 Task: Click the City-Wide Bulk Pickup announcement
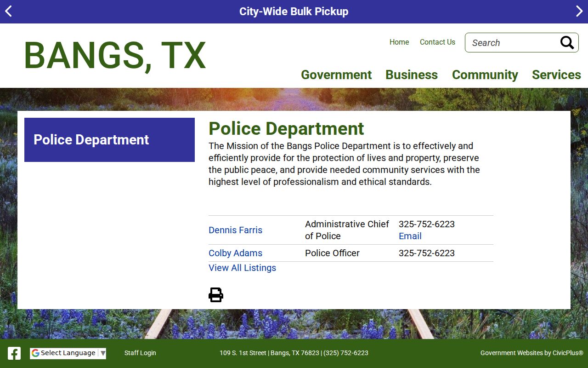click(x=294, y=11)
